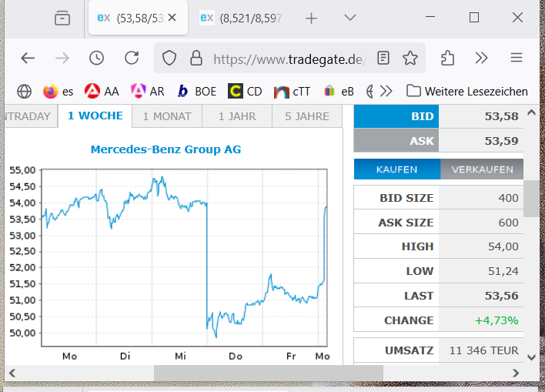Click the right arrow of the horizontal scrollbar
The image size is (545, 392).
pos(516,374)
